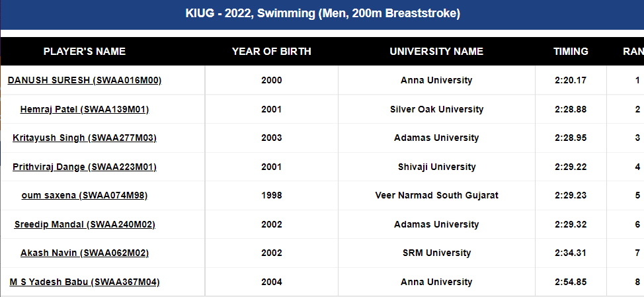Click the Veer Narmad South Gujarat cell
The image size is (644, 297).
pos(436,195)
